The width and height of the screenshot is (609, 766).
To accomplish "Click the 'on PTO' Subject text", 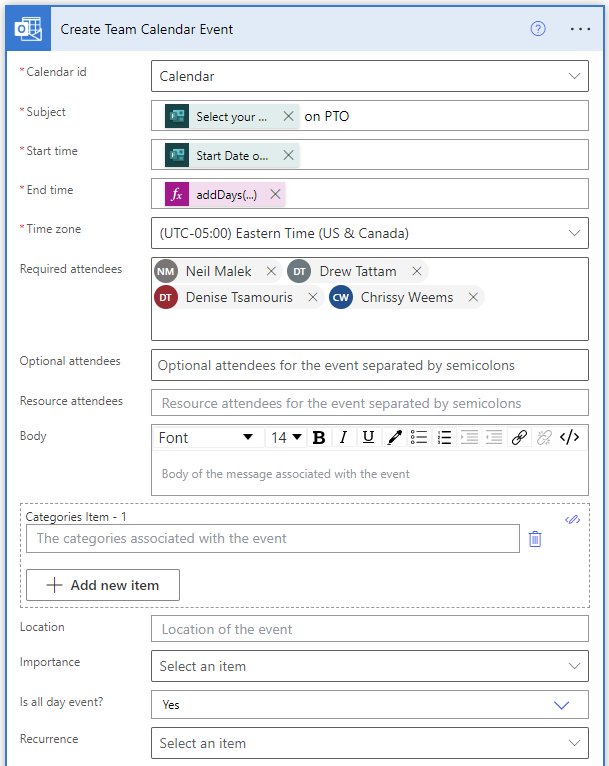I will 327,116.
